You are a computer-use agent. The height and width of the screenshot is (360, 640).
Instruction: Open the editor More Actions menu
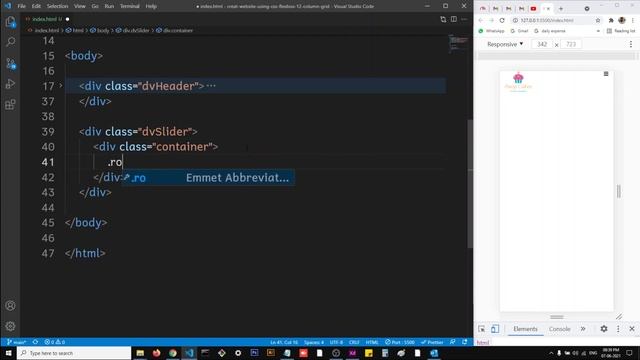pyautogui.click(x=464, y=19)
